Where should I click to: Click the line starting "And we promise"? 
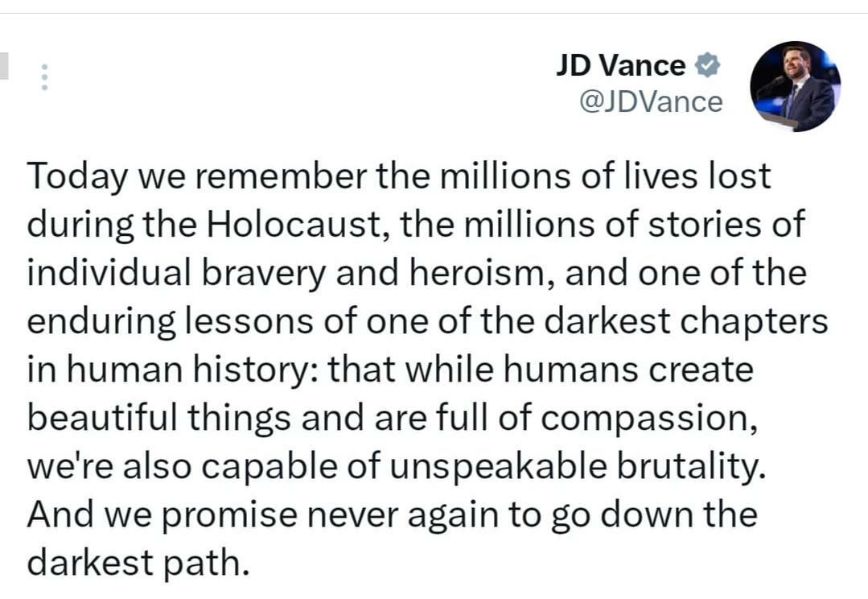391,514
